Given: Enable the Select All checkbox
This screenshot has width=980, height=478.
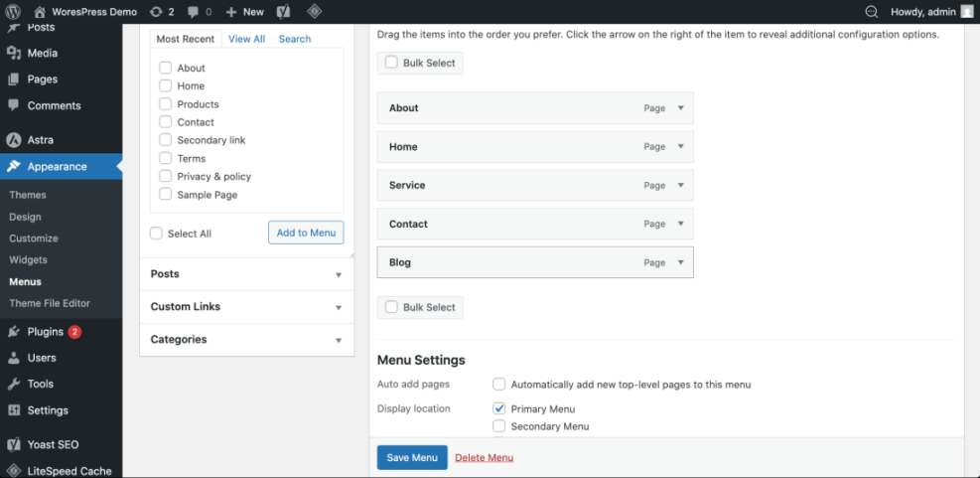Looking at the screenshot, I should point(156,234).
